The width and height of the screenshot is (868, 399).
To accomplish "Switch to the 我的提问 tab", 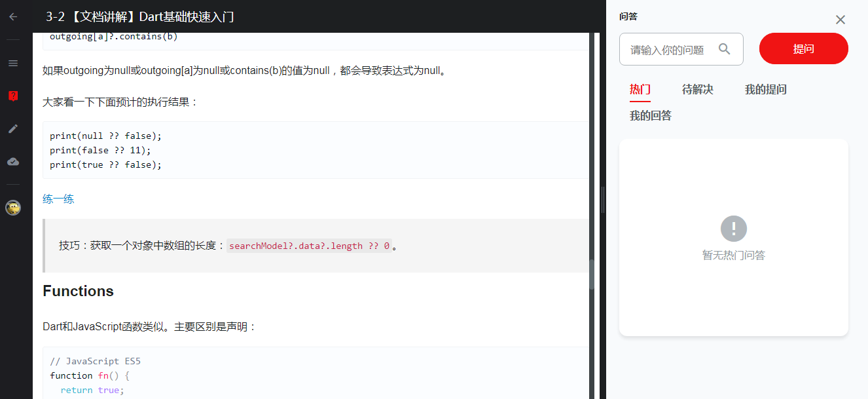I will click(x=766, y=90).
